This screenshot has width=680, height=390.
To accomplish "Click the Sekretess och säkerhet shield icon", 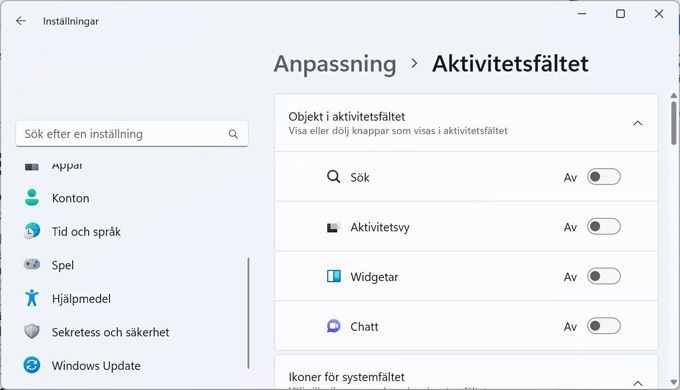I will [32, 332].
